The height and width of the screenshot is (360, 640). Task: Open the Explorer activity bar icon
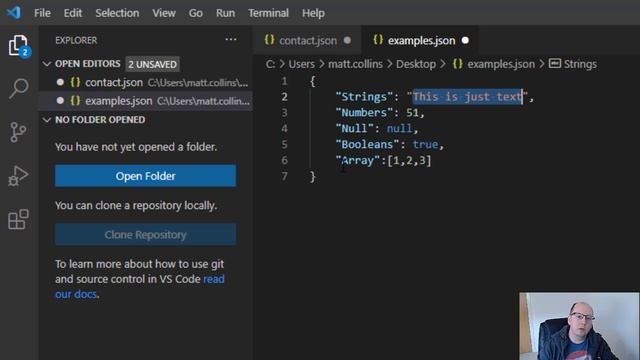point(18,45)
